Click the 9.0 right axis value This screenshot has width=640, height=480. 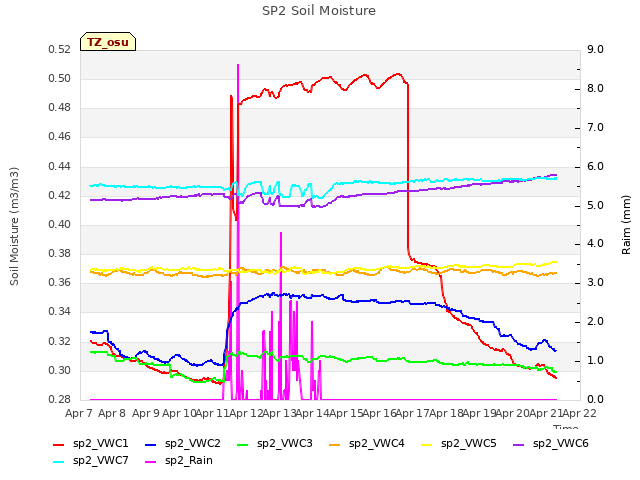coord(595,50)
